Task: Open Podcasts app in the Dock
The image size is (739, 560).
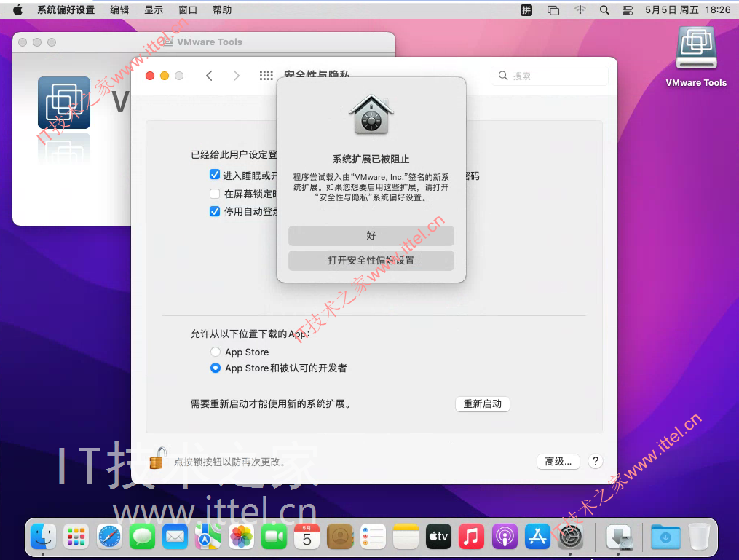Action: click(505, 537)
